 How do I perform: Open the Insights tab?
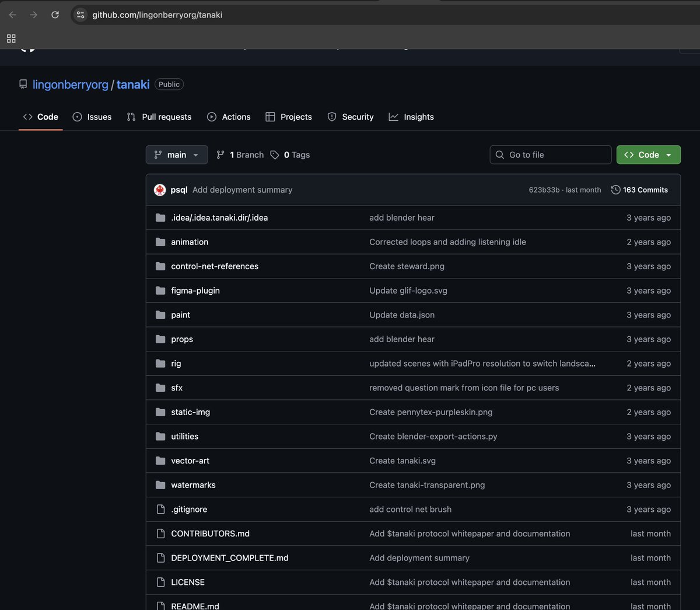[x=411, y=117]
